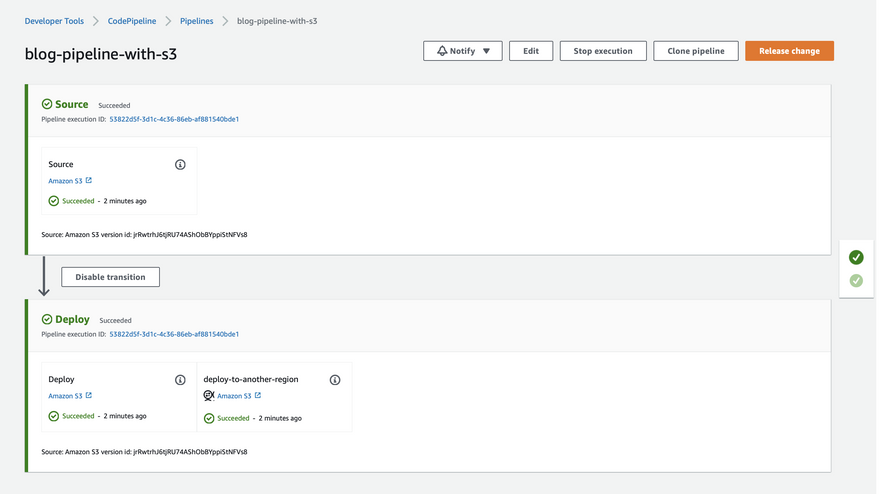880x494 pixels.
Task: Open Deploy stage pipeline execution ID link
Action: 174,334
